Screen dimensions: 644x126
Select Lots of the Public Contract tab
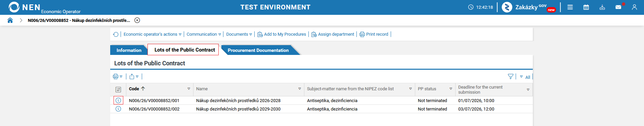point(183,50)
